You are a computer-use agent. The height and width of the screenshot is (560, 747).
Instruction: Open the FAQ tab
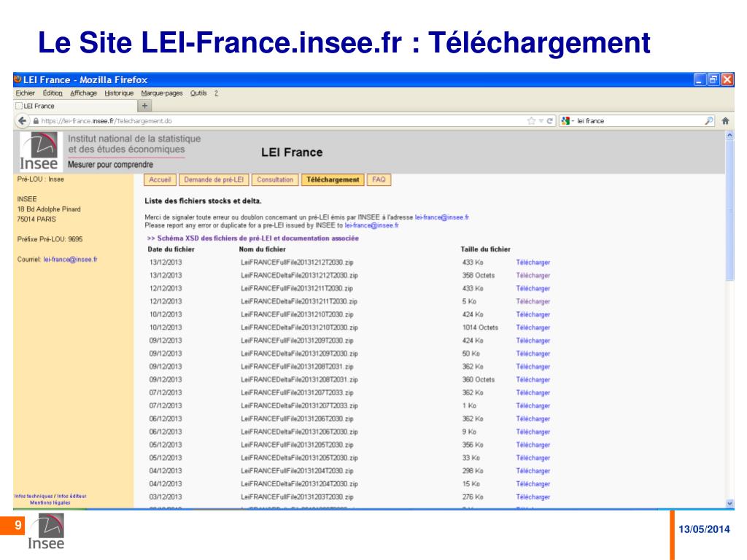coord(379,179)
